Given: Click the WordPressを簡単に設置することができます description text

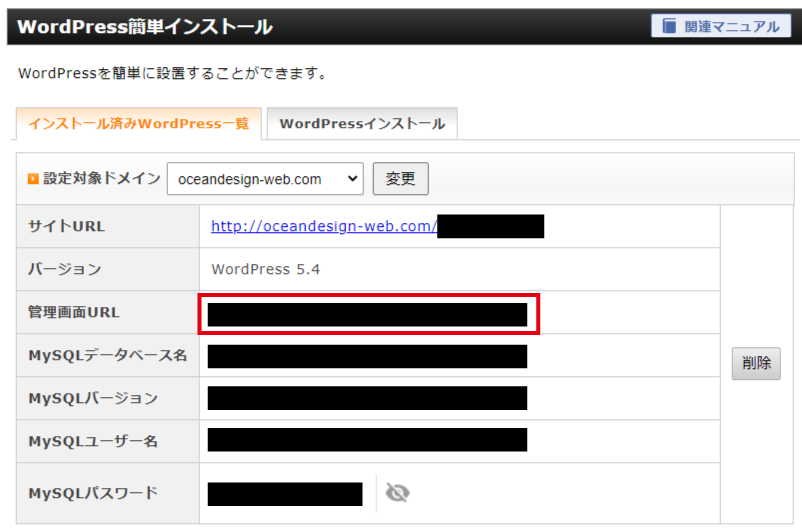Looking at the screenshot, I should 173,73.
